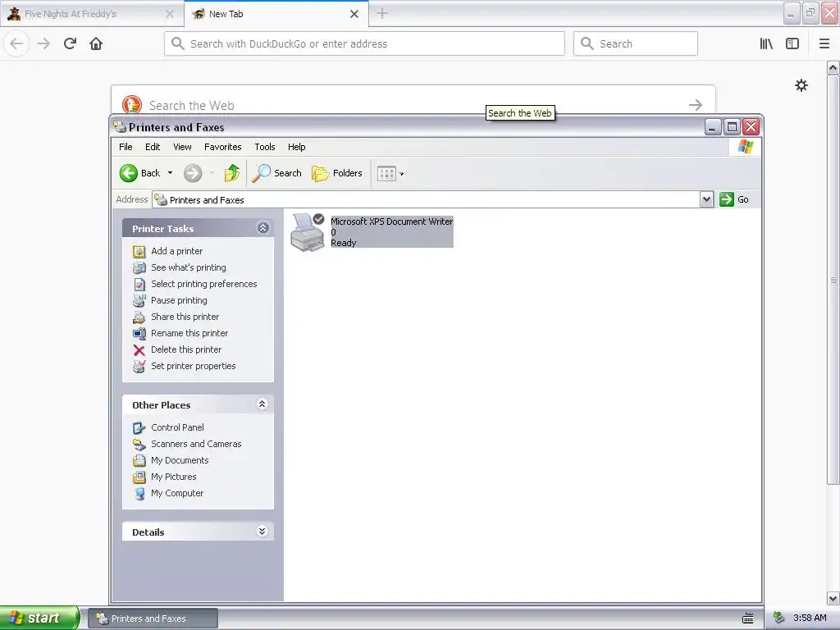Click the Ready status text of printer

point(344,243)
